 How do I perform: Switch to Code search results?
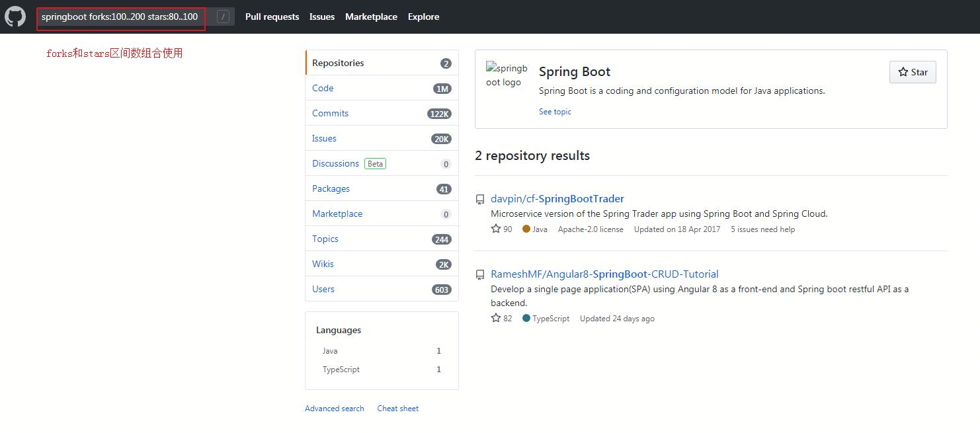tap(382, 88)
